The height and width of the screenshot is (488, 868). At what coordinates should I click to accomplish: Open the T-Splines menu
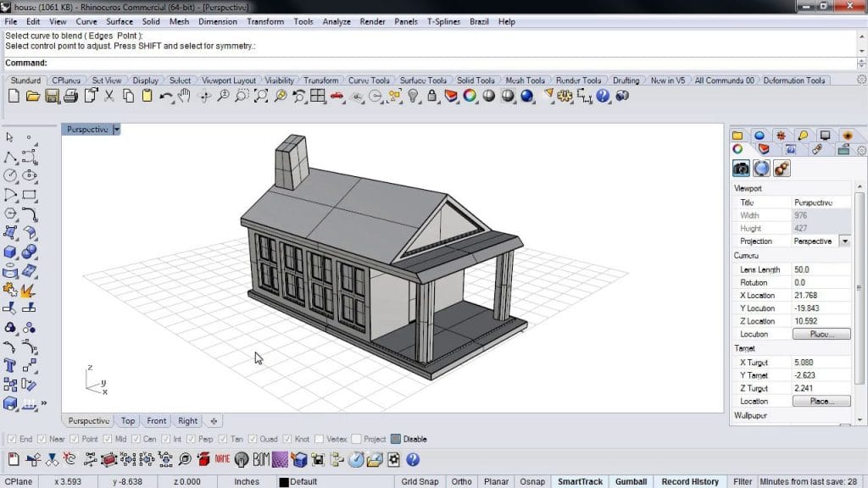445,21
